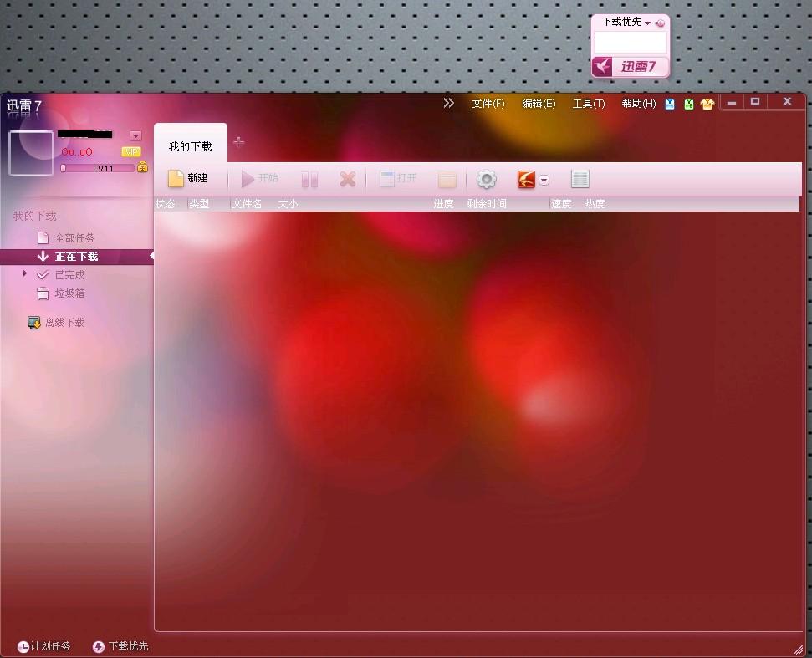Open the user account dropdown arrow
Image resolution: width=812 pixels, height=658 pixels.
click(135, 135)
